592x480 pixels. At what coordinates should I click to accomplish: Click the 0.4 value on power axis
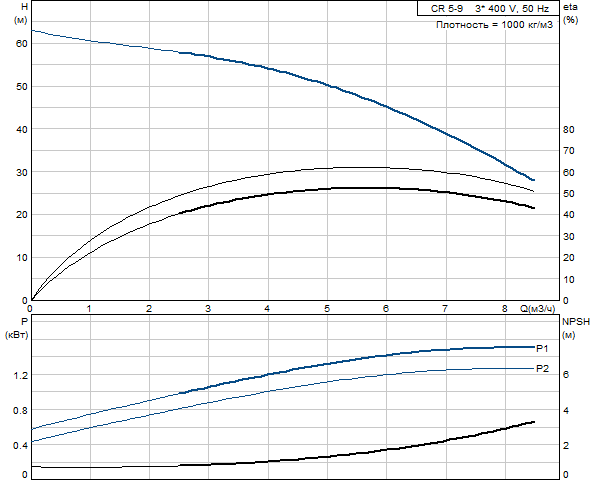pyautogui.click(x=20, y=446)
